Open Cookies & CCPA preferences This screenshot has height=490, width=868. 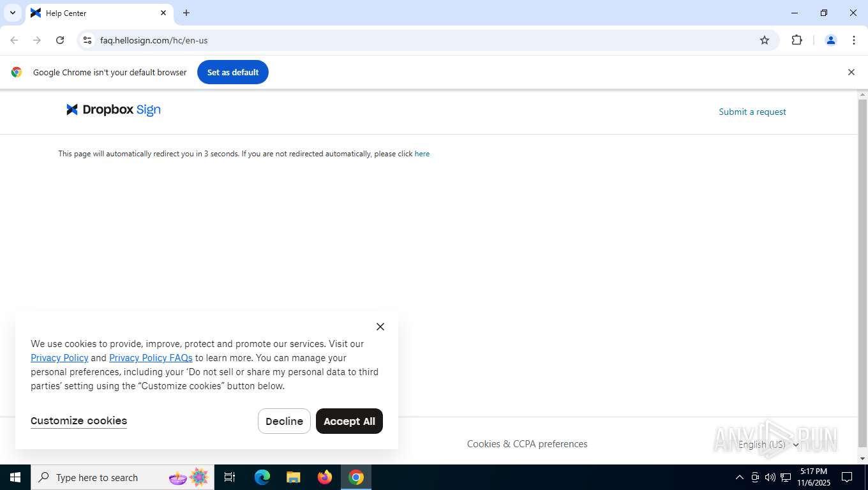(x=527, y=444)
